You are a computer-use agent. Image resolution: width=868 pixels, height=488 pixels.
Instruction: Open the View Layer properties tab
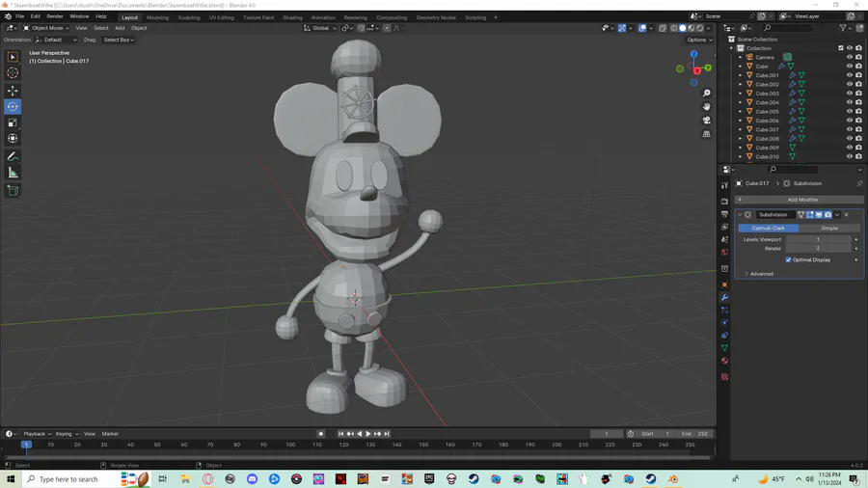click(724, 227)
